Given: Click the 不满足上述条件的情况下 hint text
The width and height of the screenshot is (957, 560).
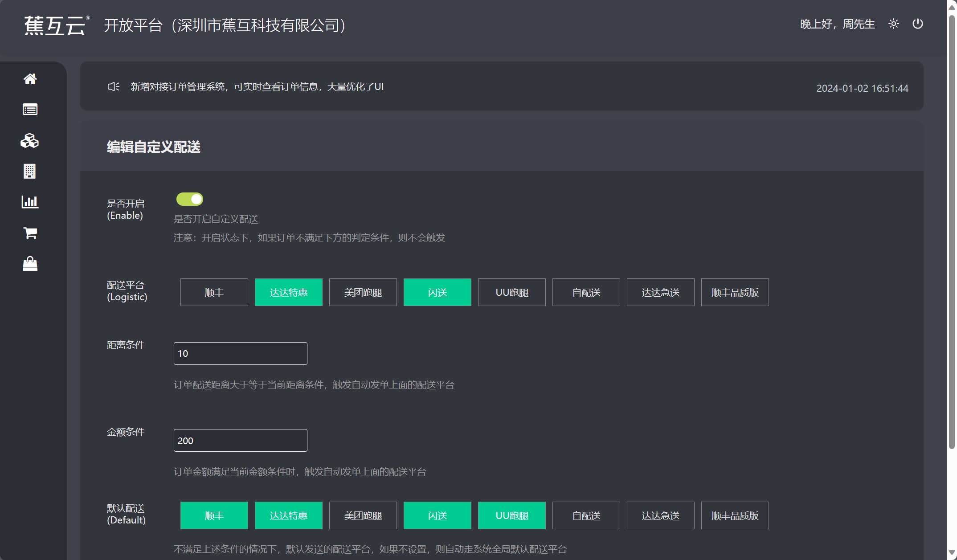Looking at the screenshot, I should click(x=370, y=549).
